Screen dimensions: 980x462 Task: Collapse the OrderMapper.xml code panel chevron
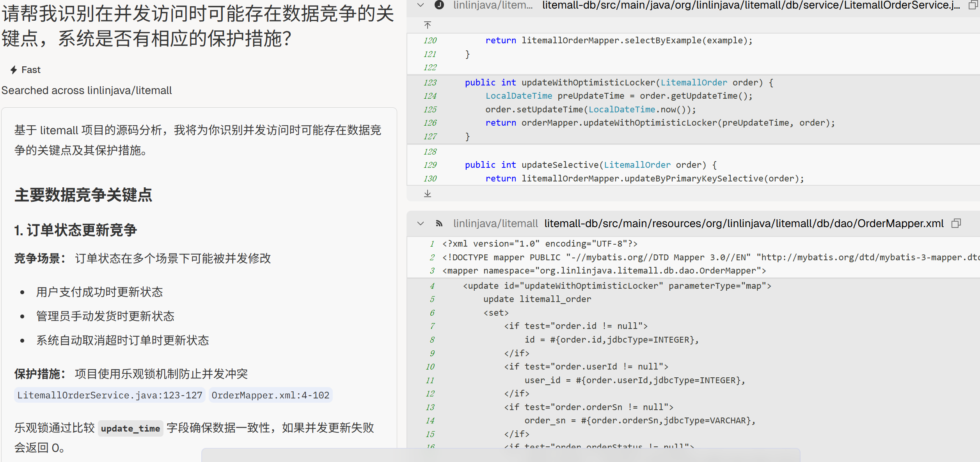(420, 224)
